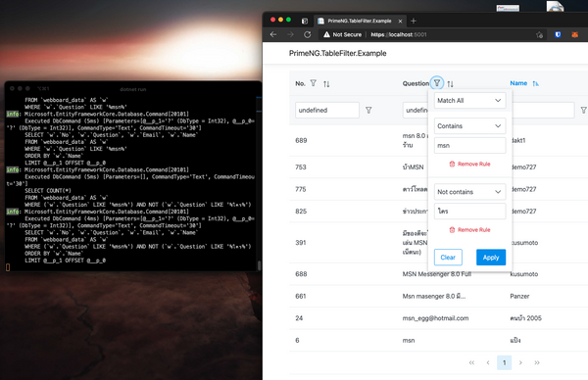Click the 'msn' filter value input
Viewport: 588px width, 380px height.
coord(469,145)
